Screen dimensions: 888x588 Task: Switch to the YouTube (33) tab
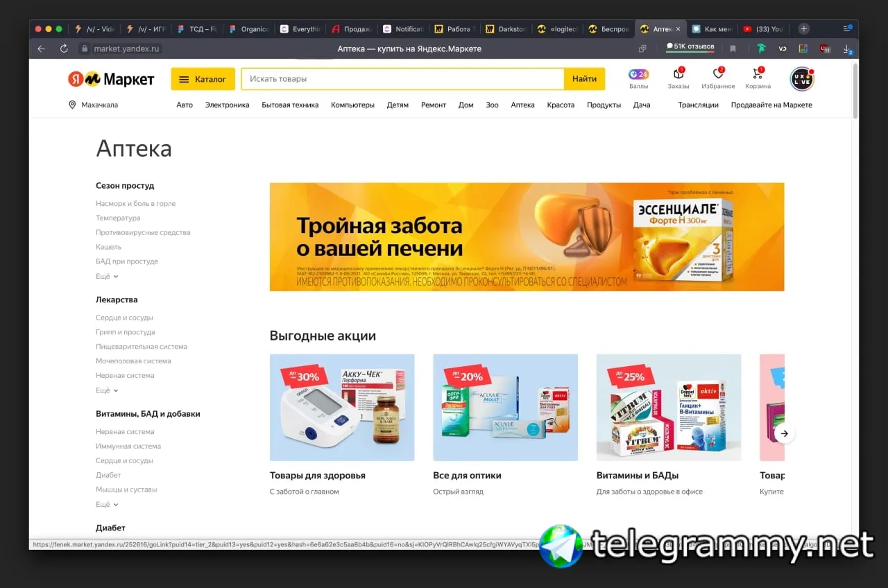click(762, 29)
